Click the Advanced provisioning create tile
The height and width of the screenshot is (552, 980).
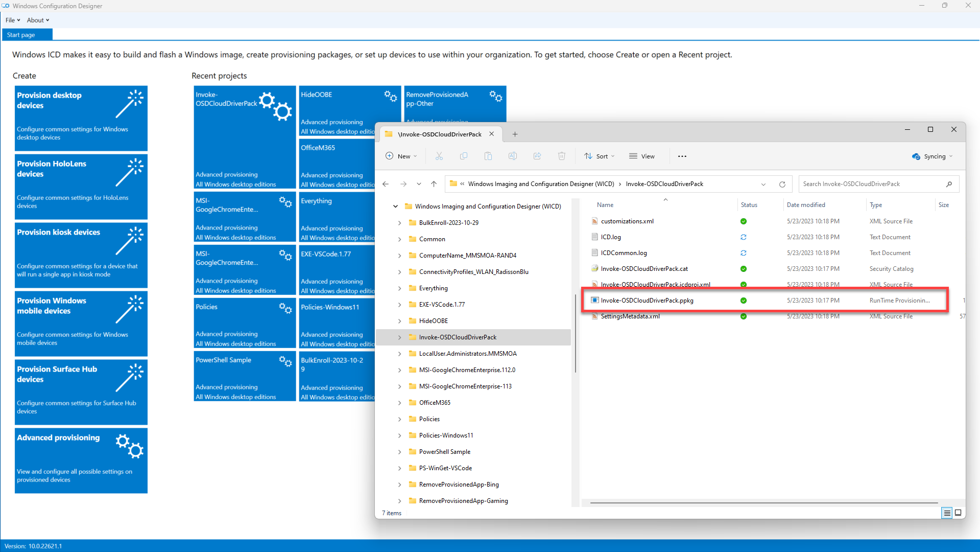(x=81, y=460)
